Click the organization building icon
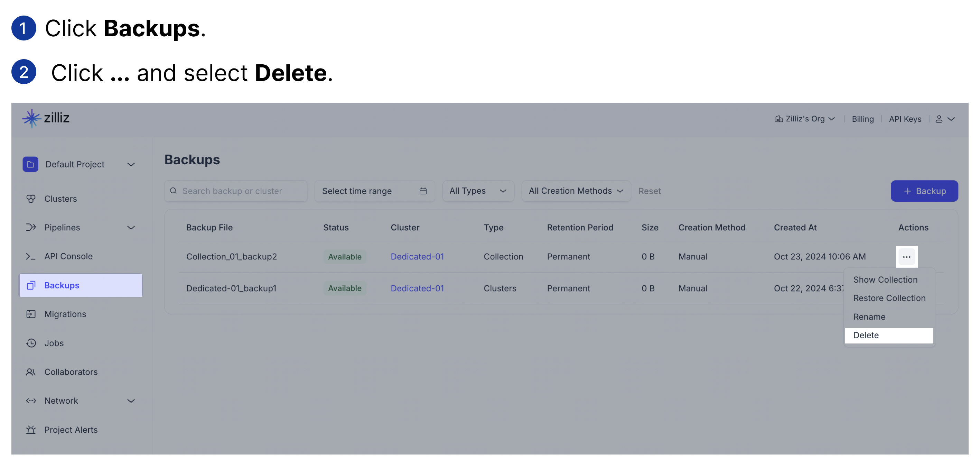This screenshot has width=980, height=468. pos(779,119)
